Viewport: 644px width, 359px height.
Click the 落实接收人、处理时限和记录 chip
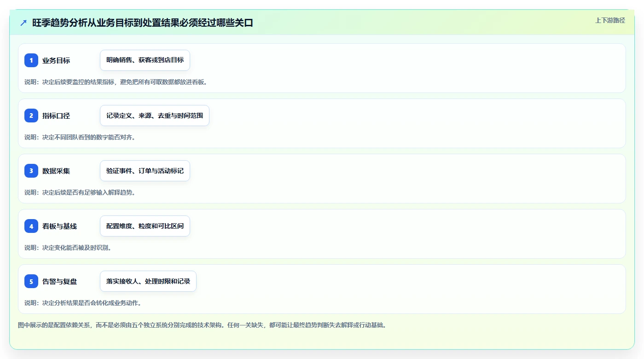pyautogui.click(x=148, y=281)
